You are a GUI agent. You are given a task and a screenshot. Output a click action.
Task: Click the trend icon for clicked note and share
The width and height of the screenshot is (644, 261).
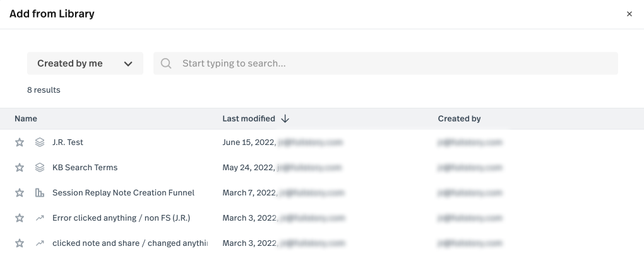(x=40, y=243)
